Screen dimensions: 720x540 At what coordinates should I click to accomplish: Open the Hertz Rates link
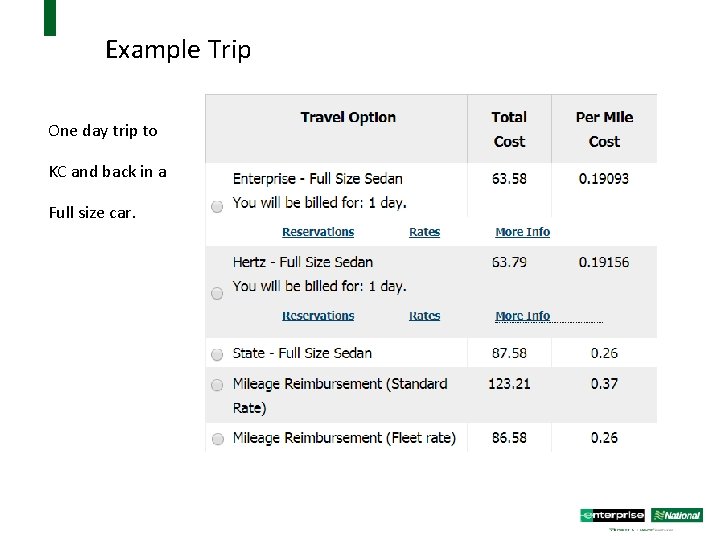pyautogui.click(x=424, y=316)
